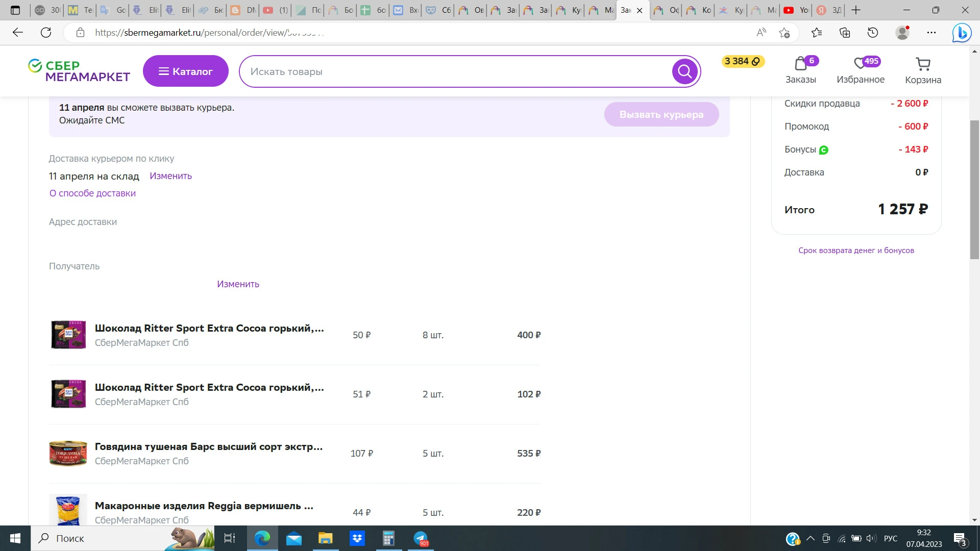Click the Read aloud icon in address bar
The height and width of the screenshot is (551, 980).
tap(761, 33)
